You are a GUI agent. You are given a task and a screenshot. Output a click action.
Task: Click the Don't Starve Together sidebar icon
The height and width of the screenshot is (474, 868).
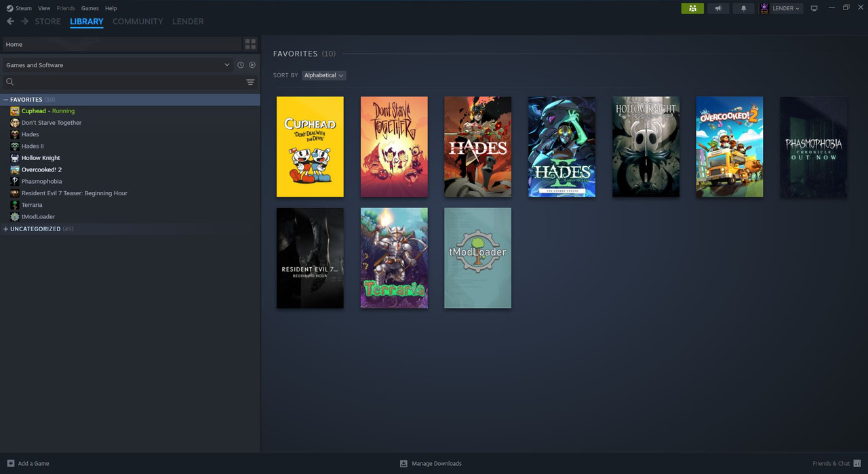tap(15, 123)
